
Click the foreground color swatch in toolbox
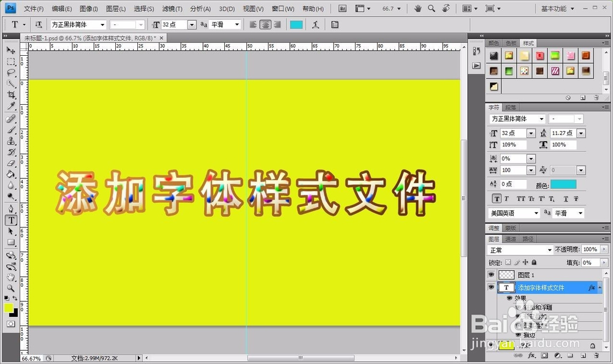coord(9,308)
